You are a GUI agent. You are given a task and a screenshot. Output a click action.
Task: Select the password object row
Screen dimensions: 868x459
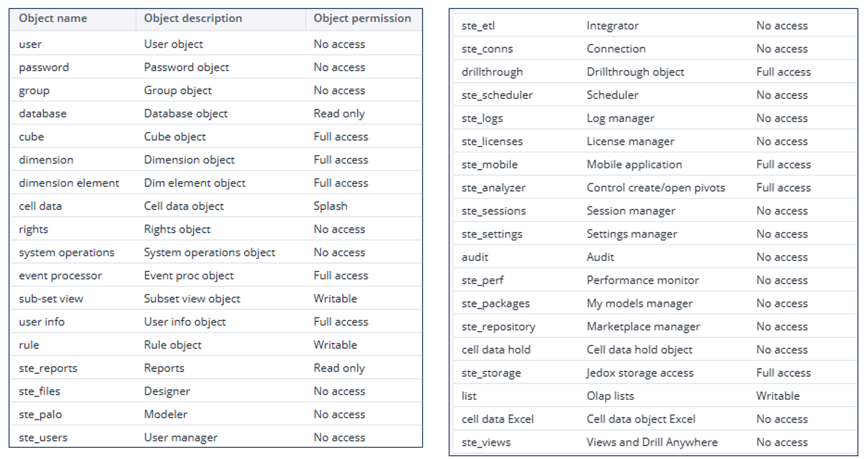[x=216, y=67]
